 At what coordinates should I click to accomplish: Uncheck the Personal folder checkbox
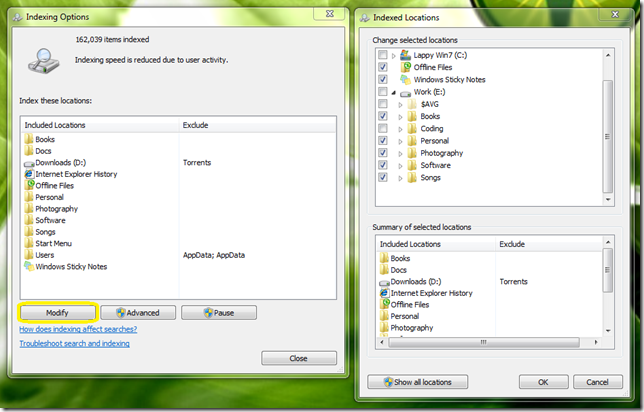[383, 140]
